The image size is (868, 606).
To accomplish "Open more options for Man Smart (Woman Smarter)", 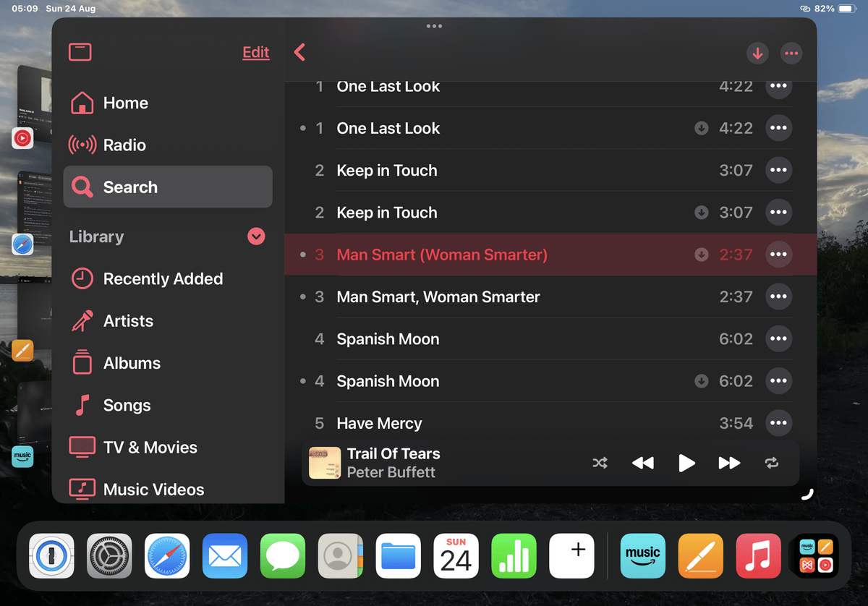I will 778,255.
